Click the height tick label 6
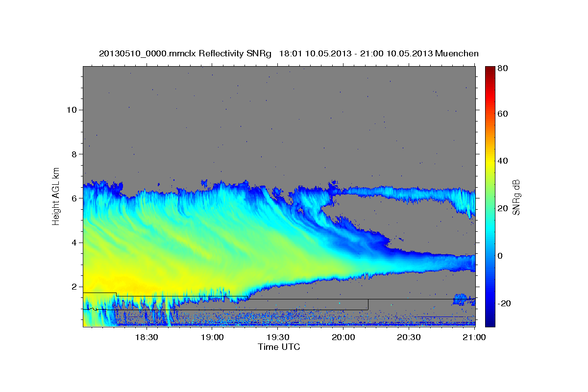 click(x=73, y=198)
